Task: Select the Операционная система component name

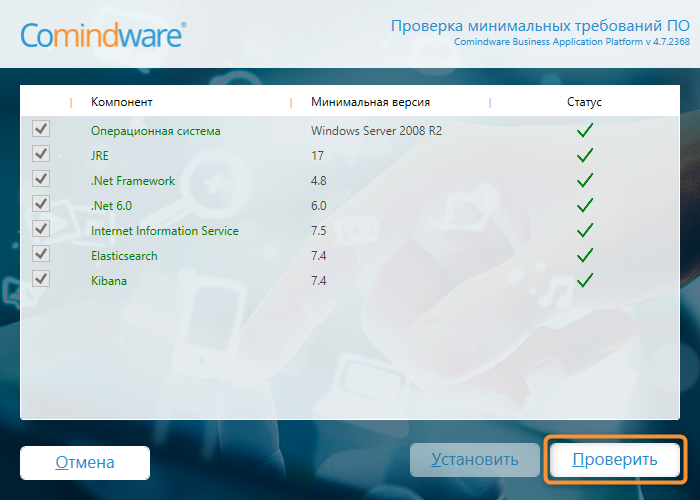Action: 156,131
